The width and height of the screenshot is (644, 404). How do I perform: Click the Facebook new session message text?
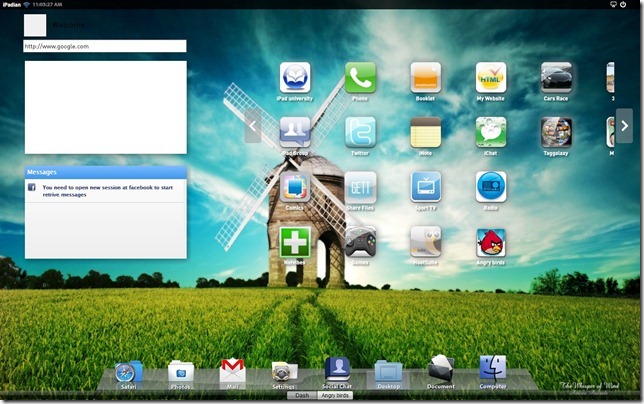tap(108, 191)
